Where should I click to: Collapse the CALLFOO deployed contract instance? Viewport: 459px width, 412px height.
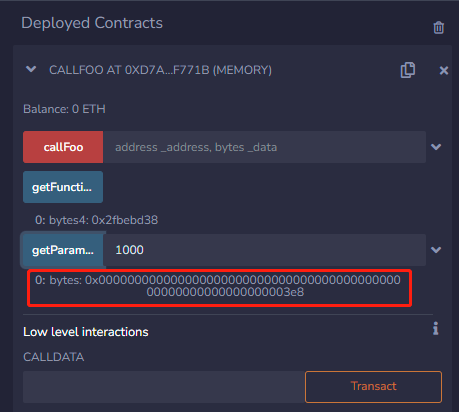[31, 69]
